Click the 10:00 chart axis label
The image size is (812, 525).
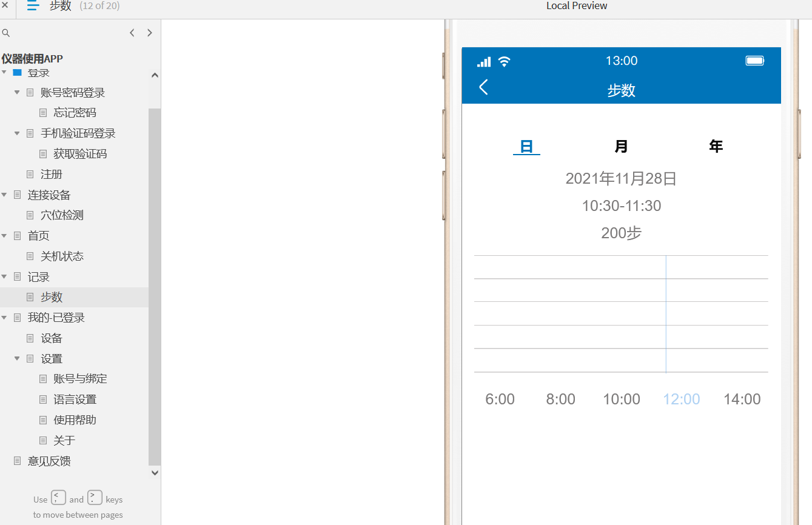pyautogui.click(x=622, y=399)
